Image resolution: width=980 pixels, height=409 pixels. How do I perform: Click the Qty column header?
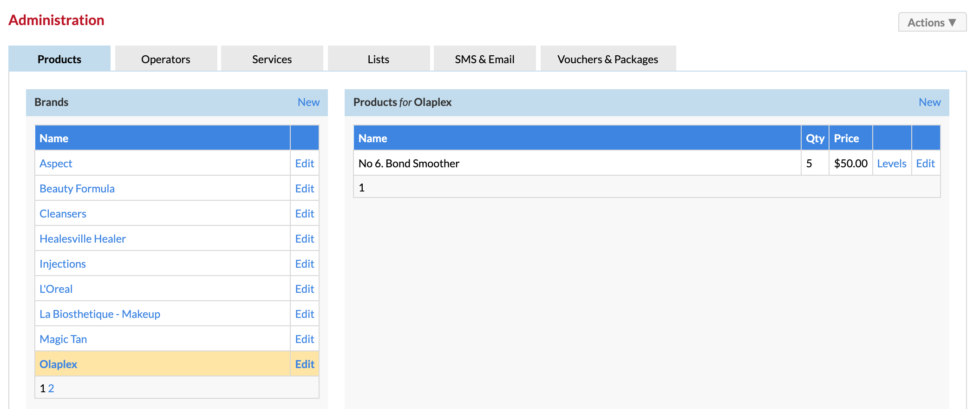coord(815,139)
